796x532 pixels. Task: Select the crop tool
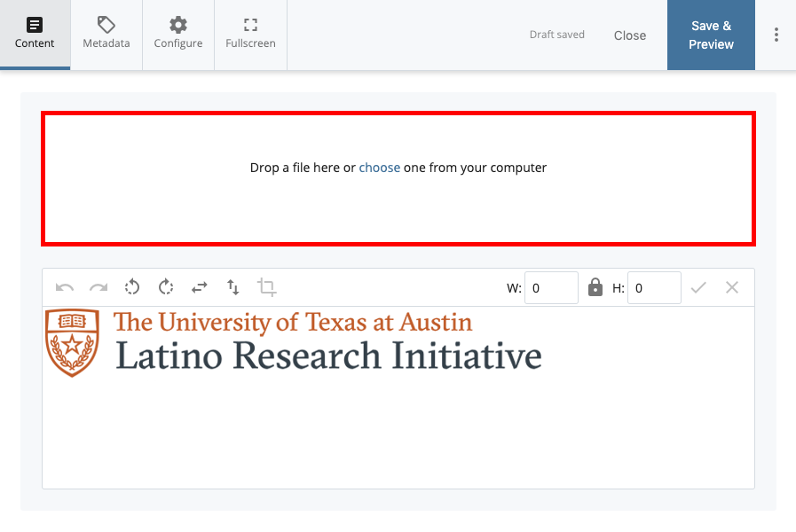[266, 287]
